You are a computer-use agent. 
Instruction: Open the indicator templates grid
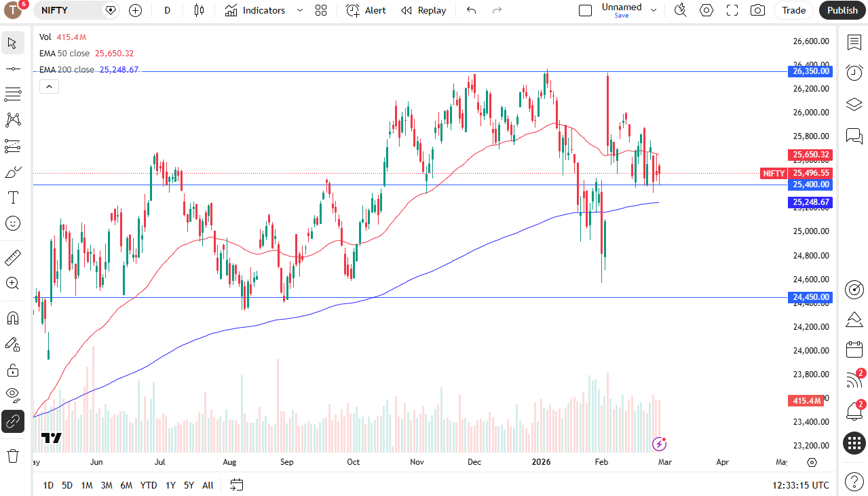pyautogui.click(x=321, y=10)
